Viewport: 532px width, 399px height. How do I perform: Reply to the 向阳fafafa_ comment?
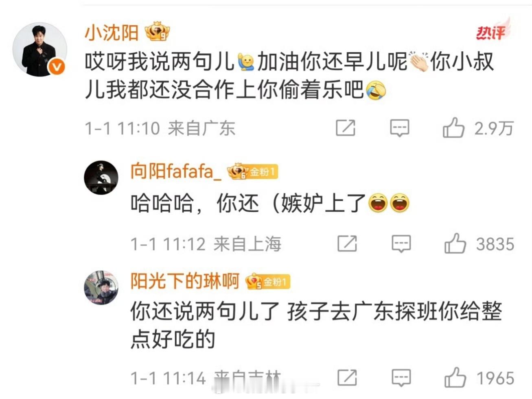click(x=401, y=243)
